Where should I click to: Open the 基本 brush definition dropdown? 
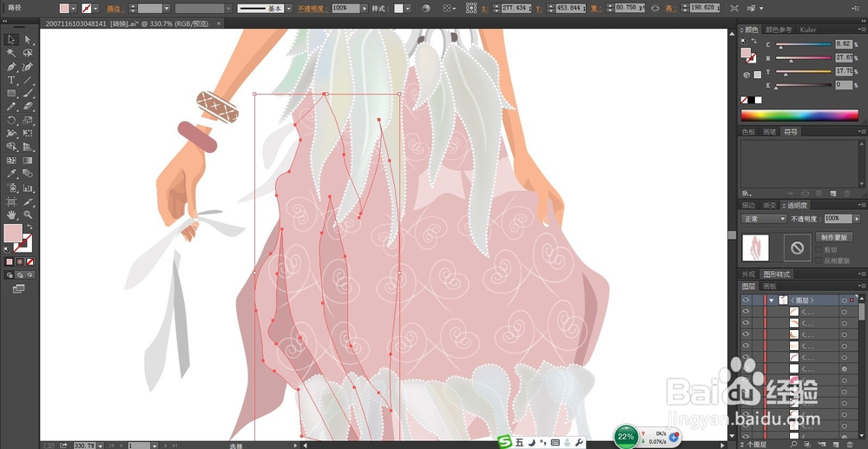tap(289, 9)
